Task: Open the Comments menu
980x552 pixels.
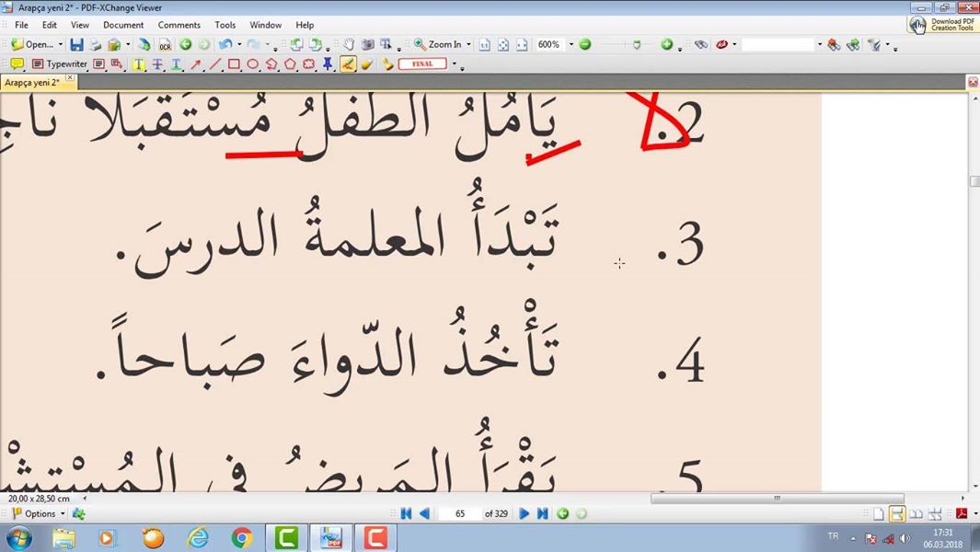Action: 179,25
